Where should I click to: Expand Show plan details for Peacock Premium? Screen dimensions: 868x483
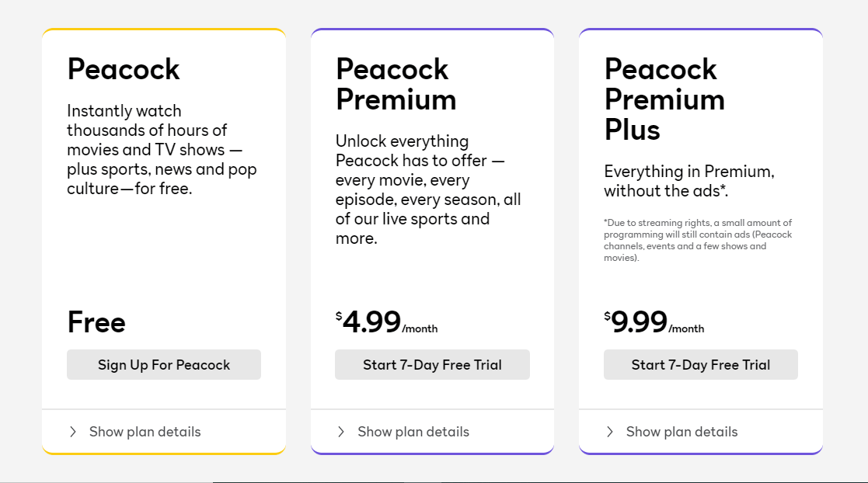(413, 432)
